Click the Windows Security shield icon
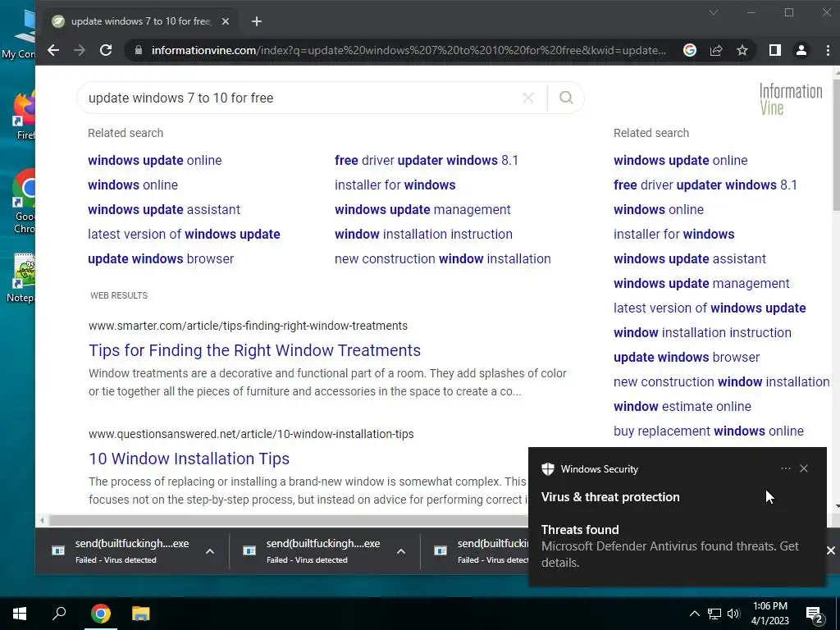Viewport: 840px width, 630px height. tap(547, 468)
